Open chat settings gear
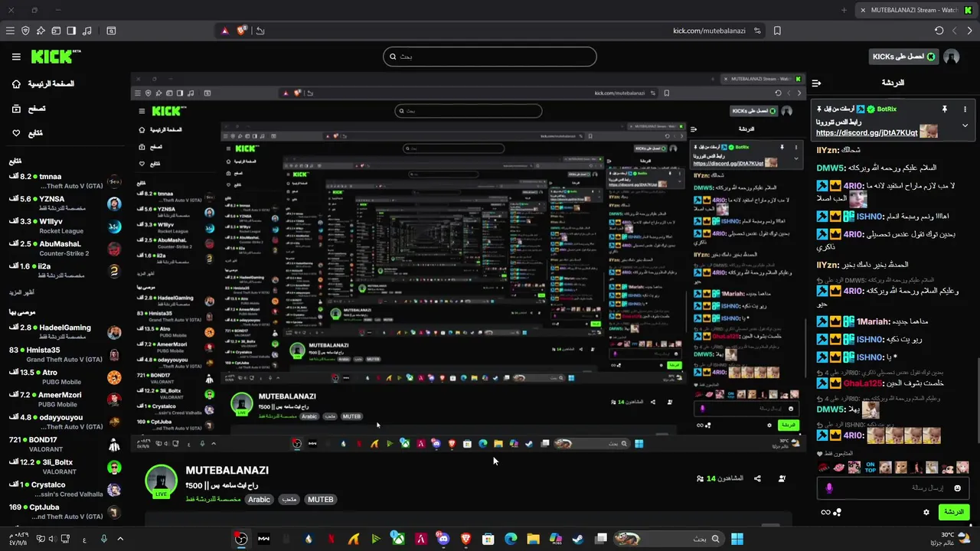 click(926, 512)
